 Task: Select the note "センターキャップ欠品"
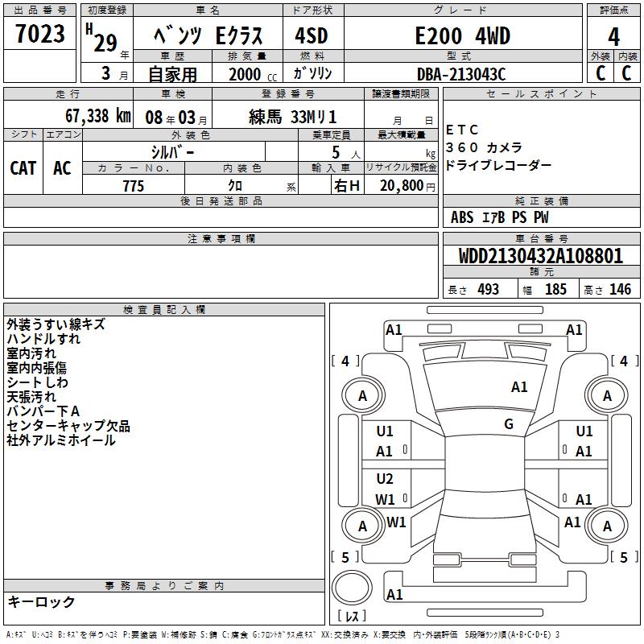point(68,426)
